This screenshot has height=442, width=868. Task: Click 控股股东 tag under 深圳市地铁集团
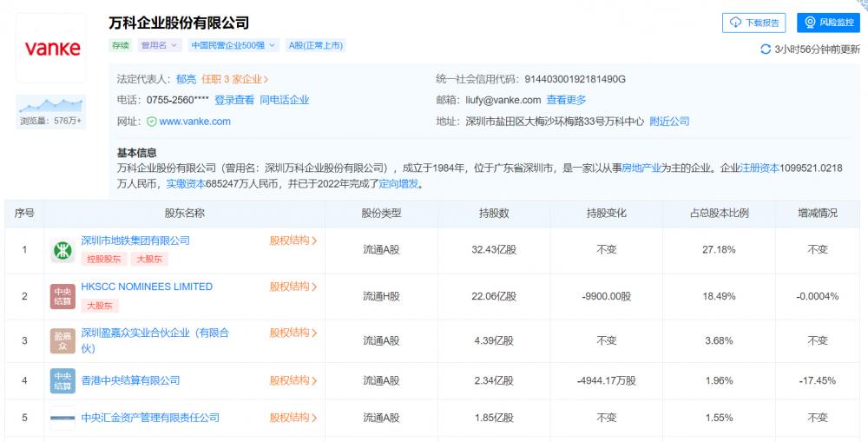[x=104, y=259]
